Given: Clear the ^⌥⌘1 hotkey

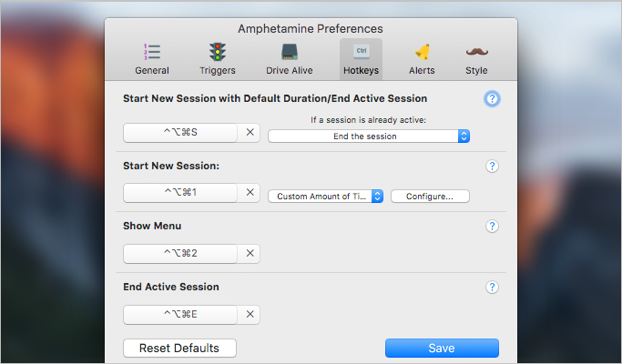Looking at the screenshot, I should 250,192.
